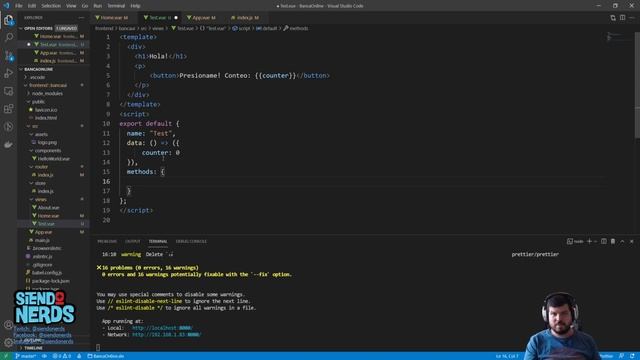640x360 pixels.
Task: Close the terminal panel
Action: tap(631, 241)
